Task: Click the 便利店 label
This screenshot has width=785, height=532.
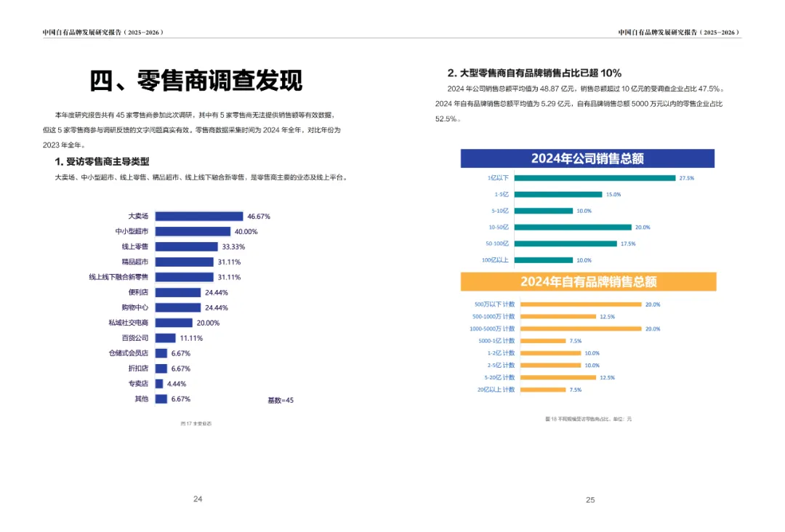Action: [x=138, y=292]
